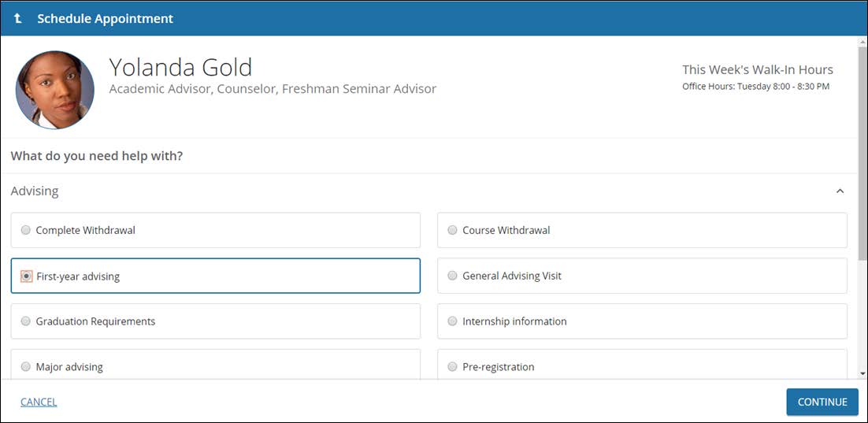Choose the Pre-registration option

pyautogui.click(x=452, y=367)
